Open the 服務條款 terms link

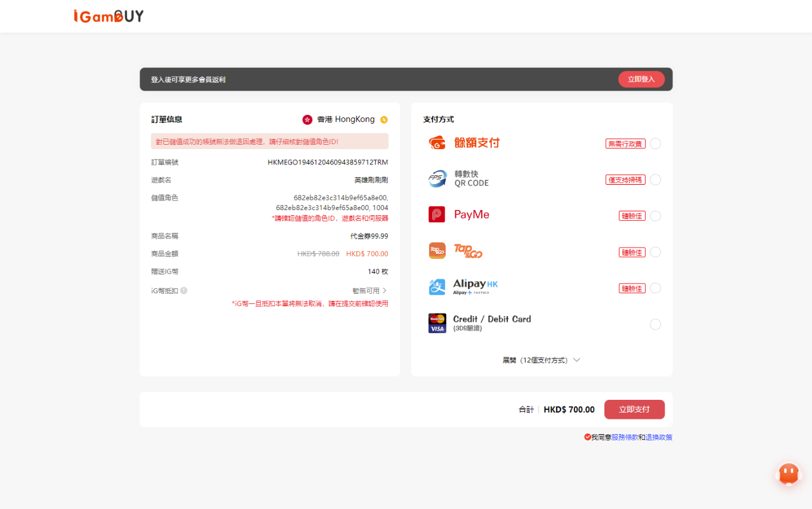[625, 437]
